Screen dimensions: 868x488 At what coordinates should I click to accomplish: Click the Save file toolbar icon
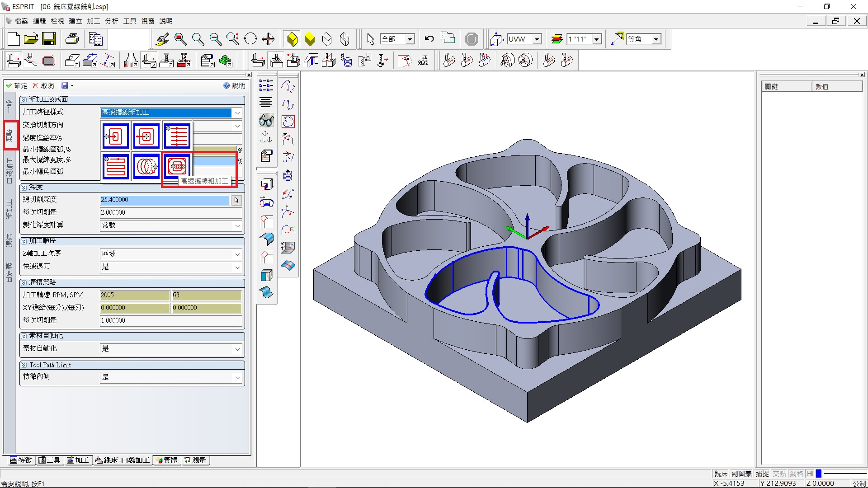tap(49, 39)
